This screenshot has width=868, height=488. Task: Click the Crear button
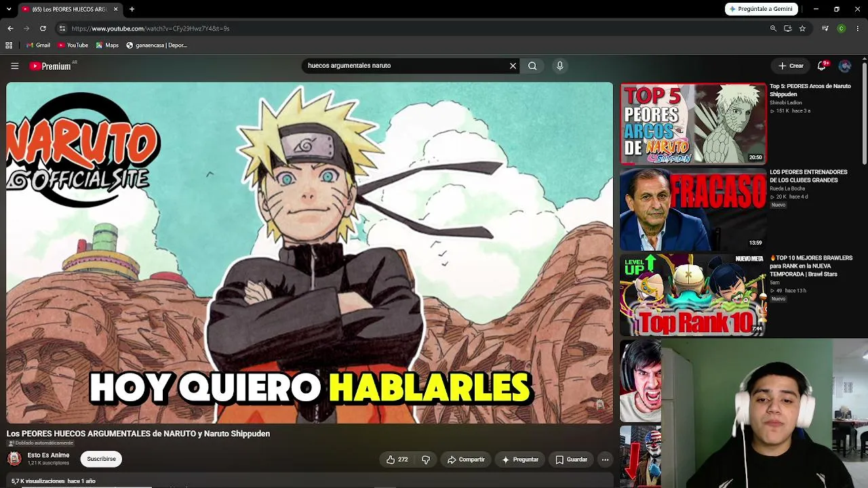(791, 66)
